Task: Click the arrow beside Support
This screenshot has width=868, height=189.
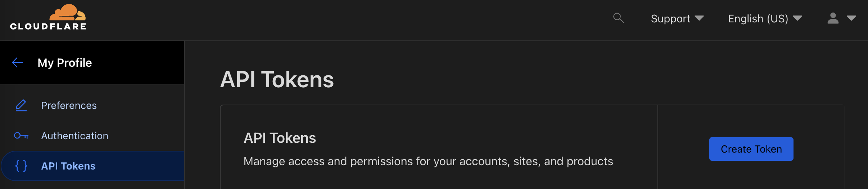Action: point(699,18)
